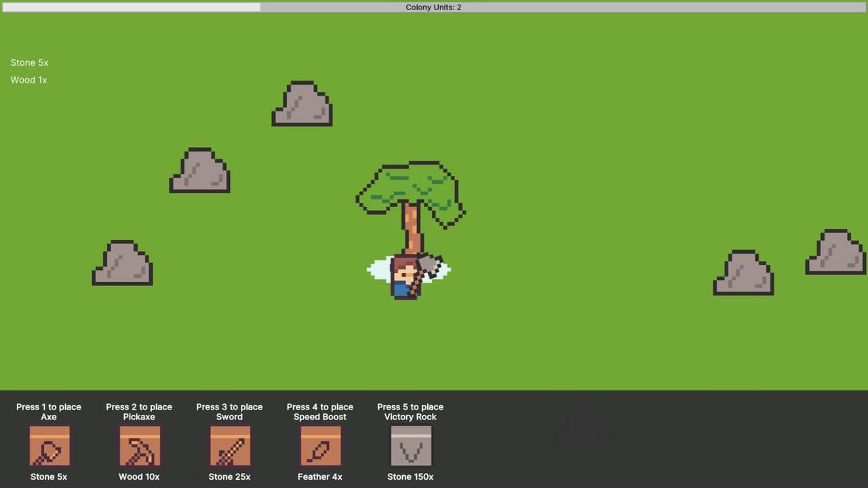Click the 'Press 5 to place Victory Rock' label
The width and height of the screenshot is (868, 488).
click(410, 411)
